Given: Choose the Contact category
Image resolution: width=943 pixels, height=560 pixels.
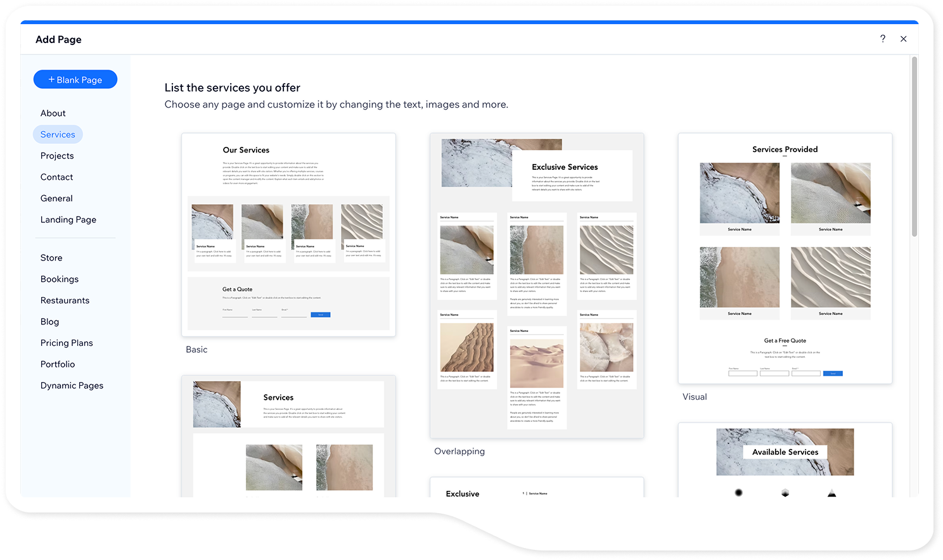Looking at the screenshot, I should (57, 177).
